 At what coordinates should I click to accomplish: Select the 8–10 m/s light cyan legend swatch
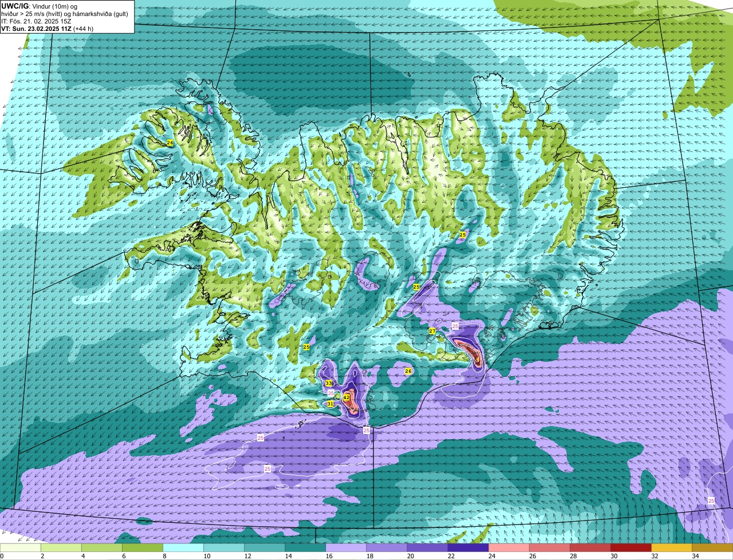[183, 548]
